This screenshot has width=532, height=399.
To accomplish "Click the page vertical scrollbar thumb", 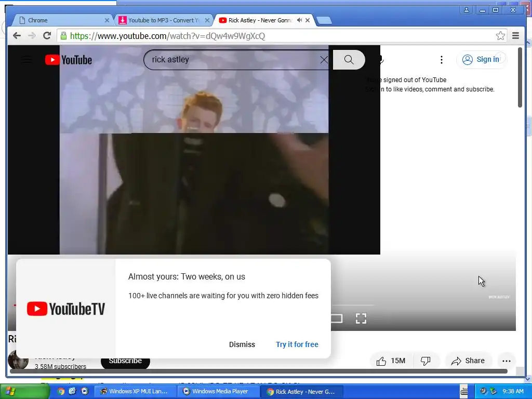I will (520, 77).
